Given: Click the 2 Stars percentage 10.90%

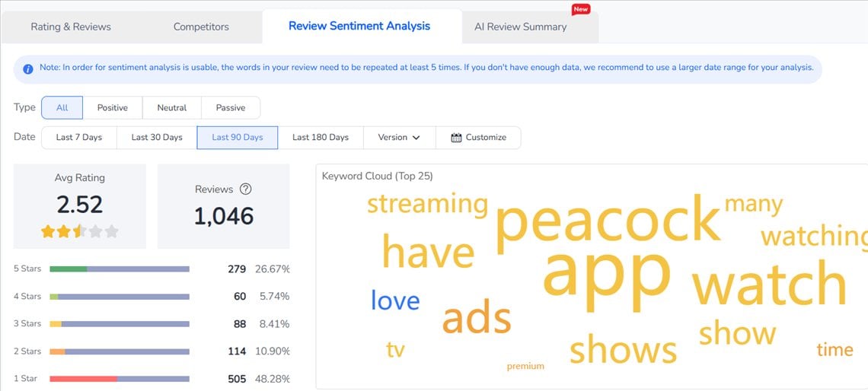Looking at the screenshot, I should point(273,351).
